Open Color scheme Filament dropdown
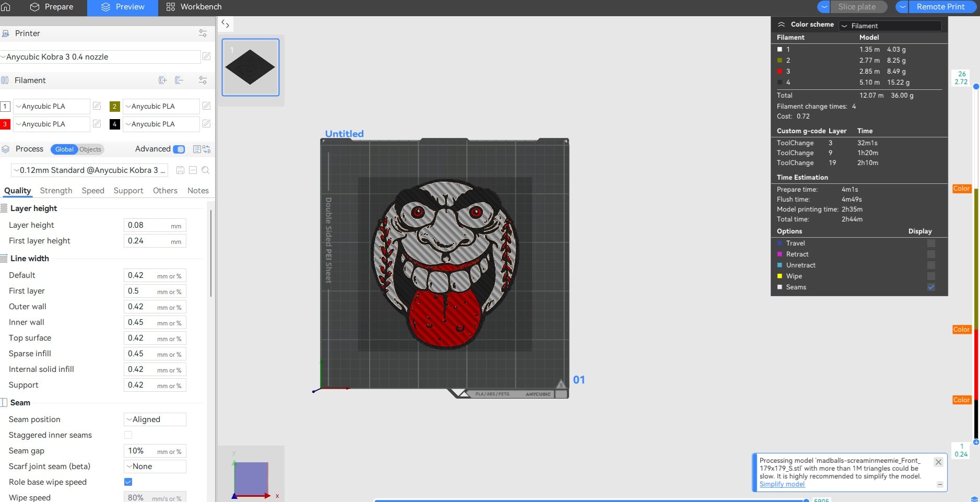980x502 pixels. click(890, 26)
